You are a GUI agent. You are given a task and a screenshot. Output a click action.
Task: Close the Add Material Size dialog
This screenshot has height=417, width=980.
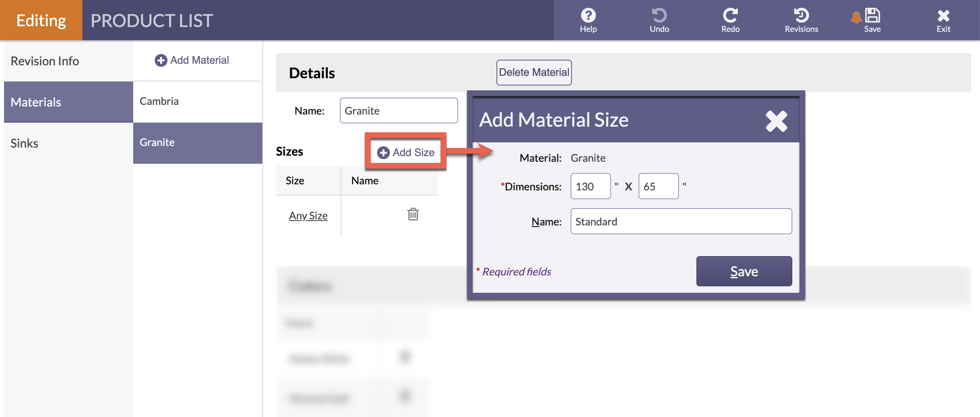click(776, 121)
